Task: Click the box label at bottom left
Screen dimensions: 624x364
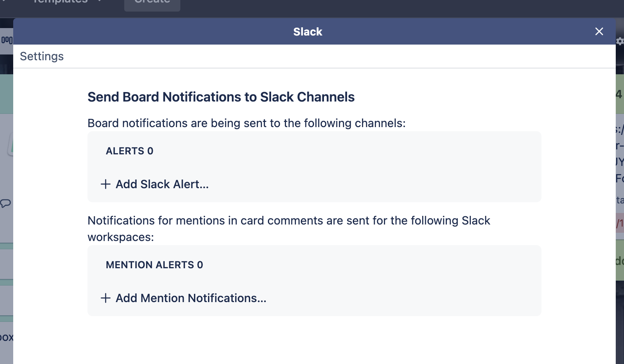Action: 6,337
